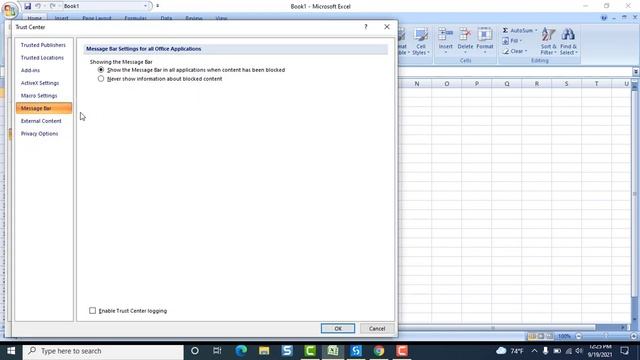Open green Camtasia icon on taskbar
This screenshot has height=360, width=640.
[x=310, y=351]
